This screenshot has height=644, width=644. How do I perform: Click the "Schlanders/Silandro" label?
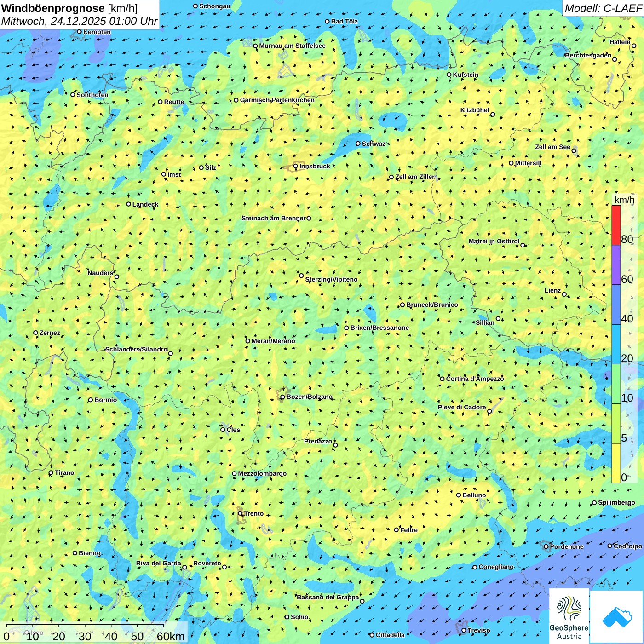pyautogui.click(x=136, y=349)
